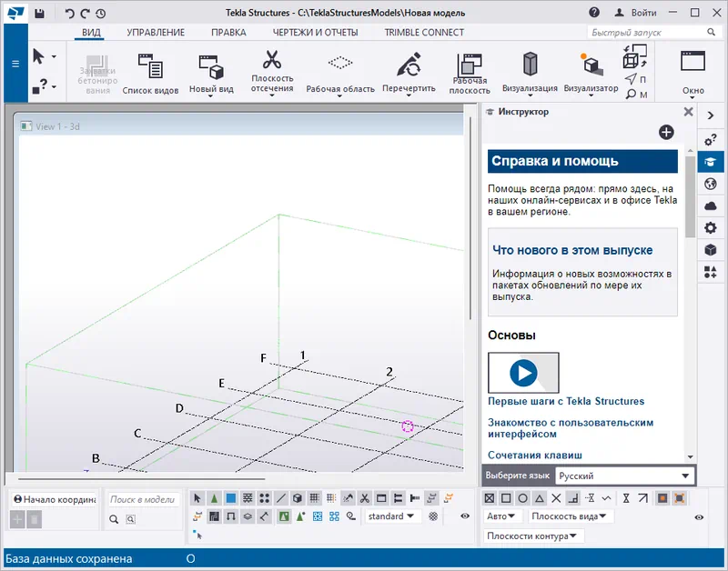Open Что нового в этом выпуске link
Screen dimensions: 728x571
click(572, 250)
